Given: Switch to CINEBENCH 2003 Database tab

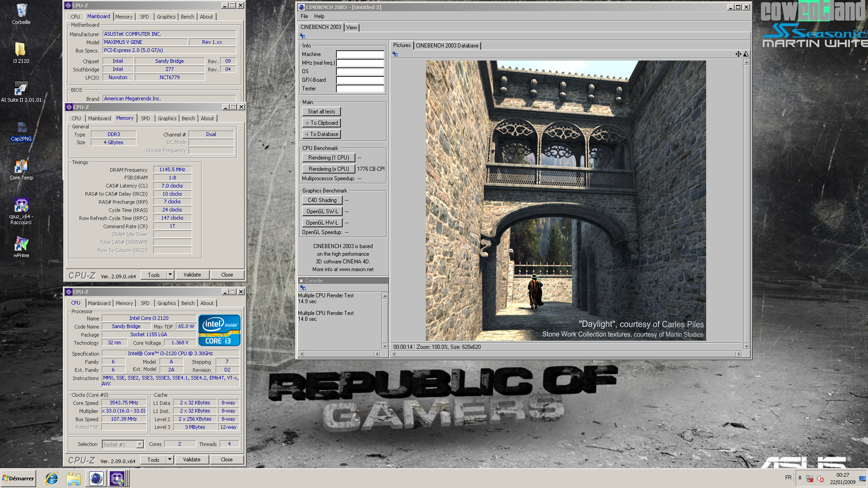Looking at the screenshot, I should point(447,46).
